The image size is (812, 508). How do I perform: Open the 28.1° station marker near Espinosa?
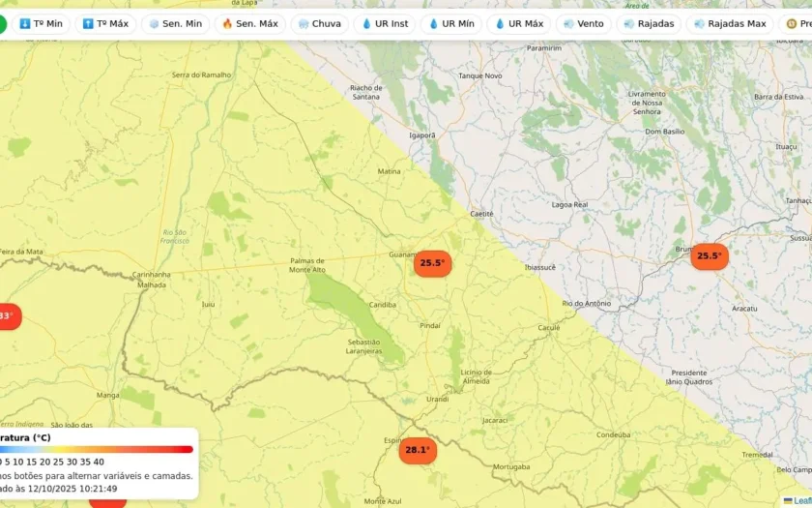[x=418, y=451]
